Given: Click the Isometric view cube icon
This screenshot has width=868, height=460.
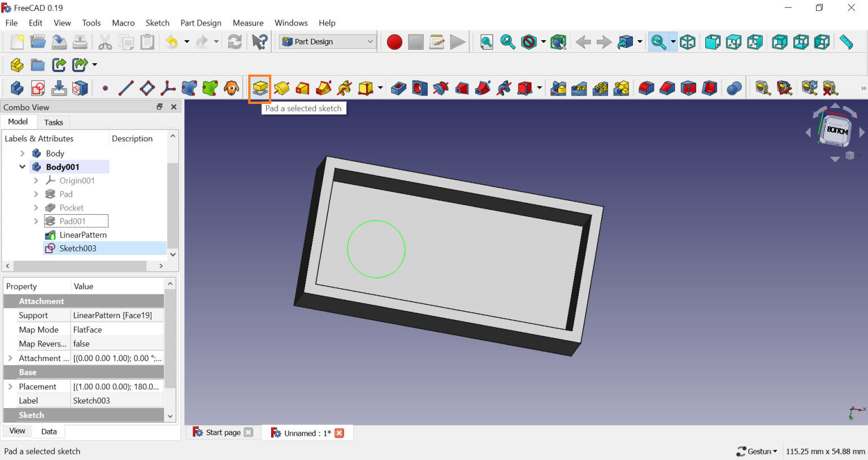Looking at the screenshot, I should point(688,42).
